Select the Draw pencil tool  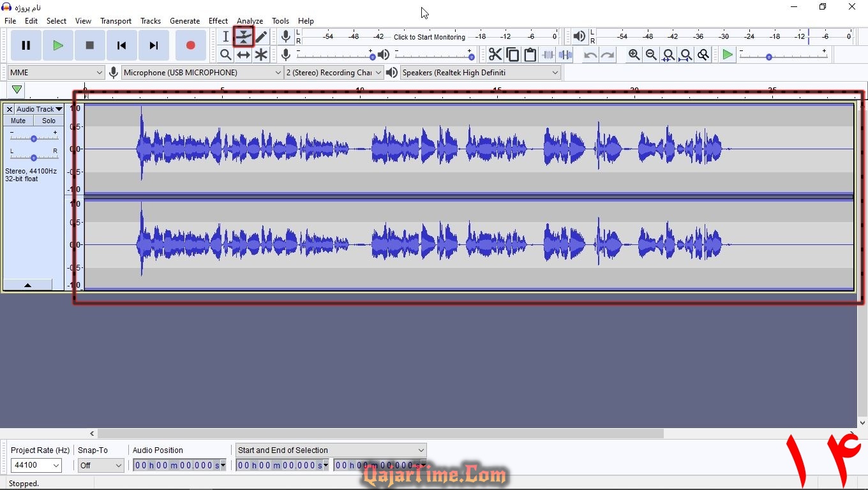click(x=261, y=37)
